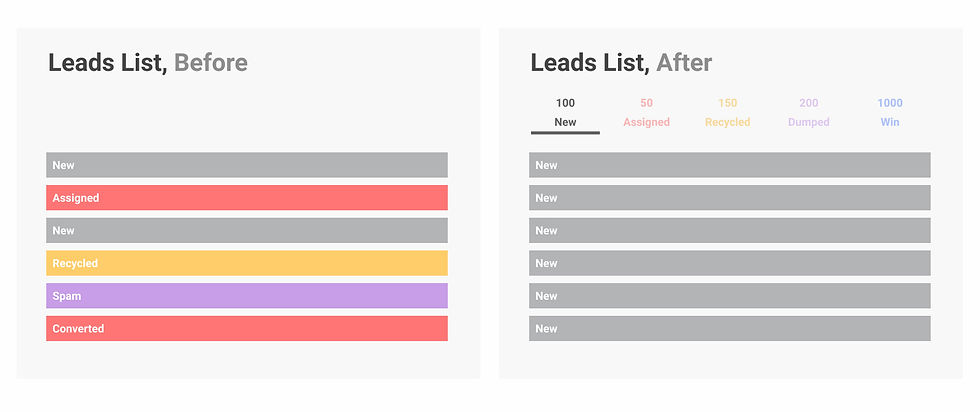Select the purple Spam lead row

tap(247, 296)
